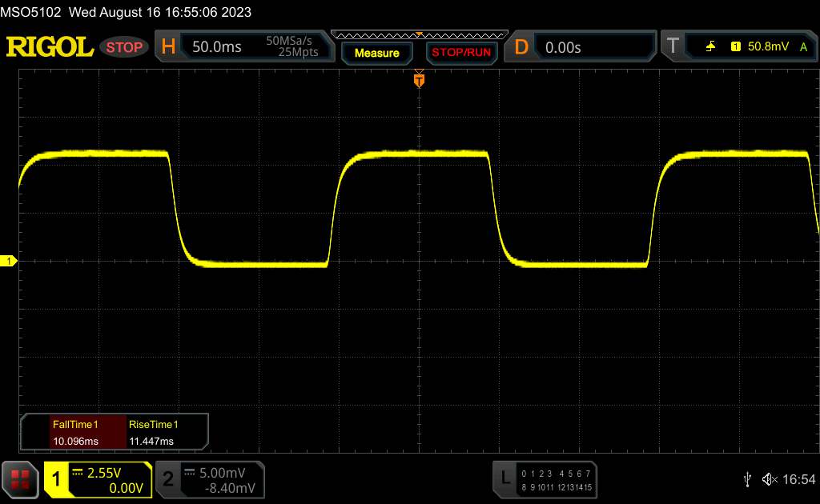Image resolution: width=820 pixels, height=504 pixels.
Task: Click the 50MSa/s sample rate text
Action: pos(288,41)
